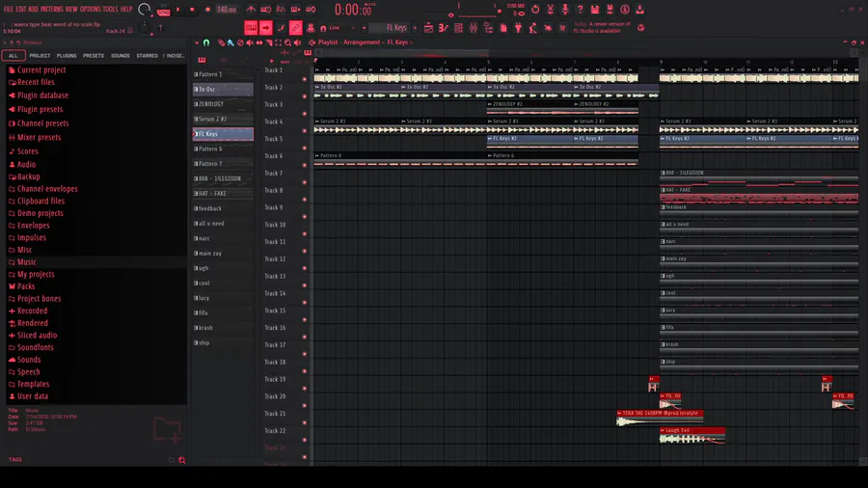Image resolution: width=868 pixels, height=488 pixels.
Task: Open the PATTERNS menu
Action: (x=51, y=9)
